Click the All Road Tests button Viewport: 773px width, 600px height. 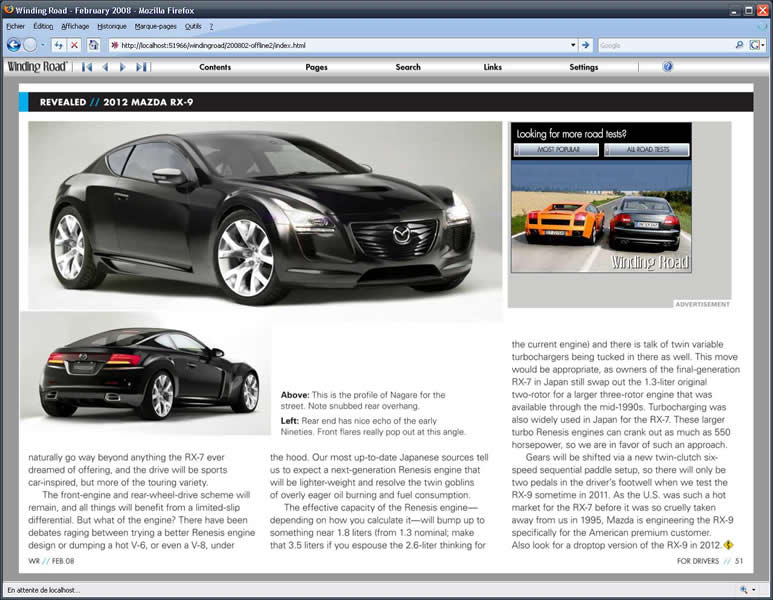tap(647, 149)
